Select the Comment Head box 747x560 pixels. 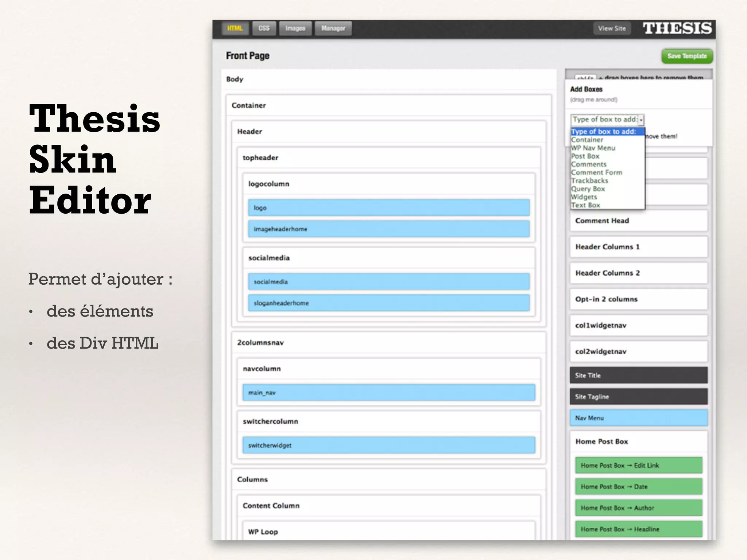(x=639, y=221)
